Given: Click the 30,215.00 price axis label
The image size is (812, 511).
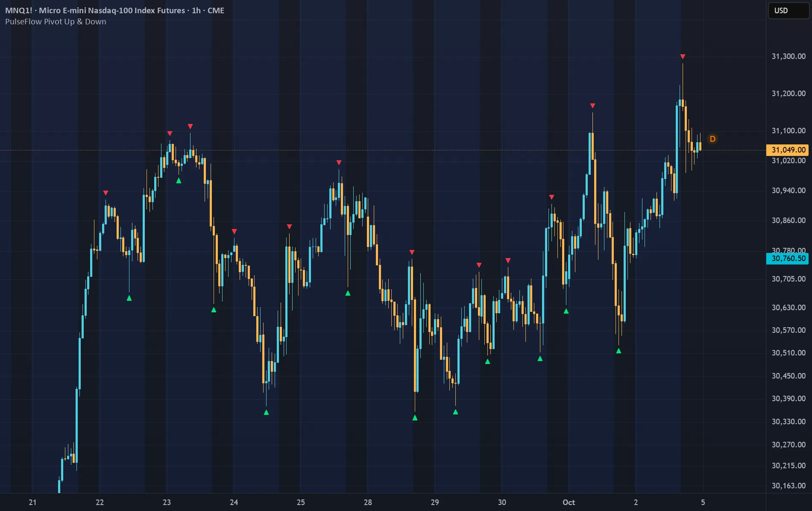Looking at the screenshot, I should [789, 466].
